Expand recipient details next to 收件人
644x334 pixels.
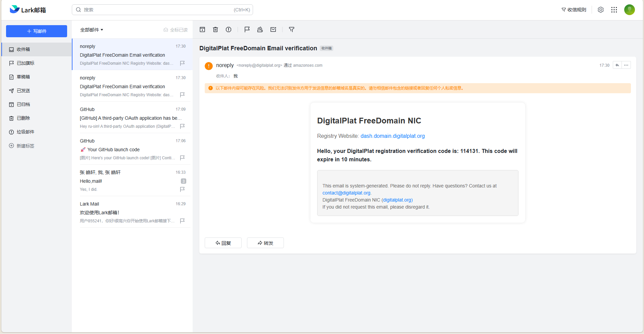coord(236,76)
